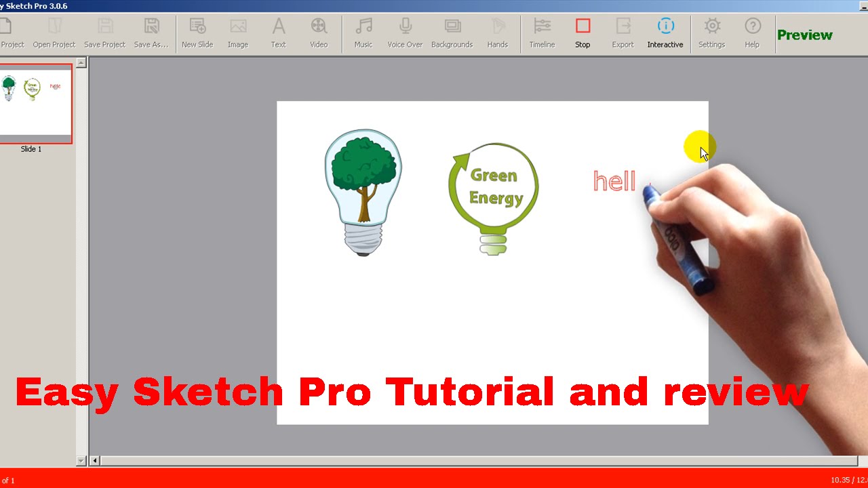Open the New Slide tool
The image size is (868, 488).
tap(197, 33)
